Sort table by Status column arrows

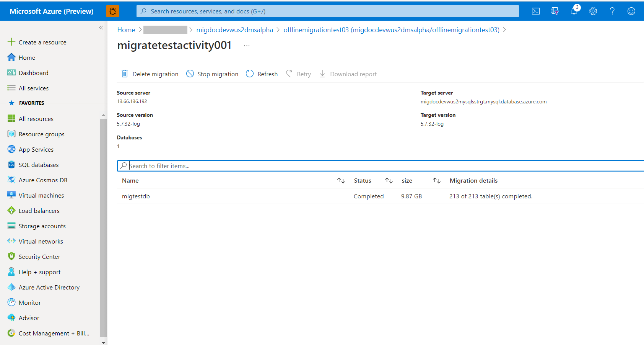[x=389, y=180]
